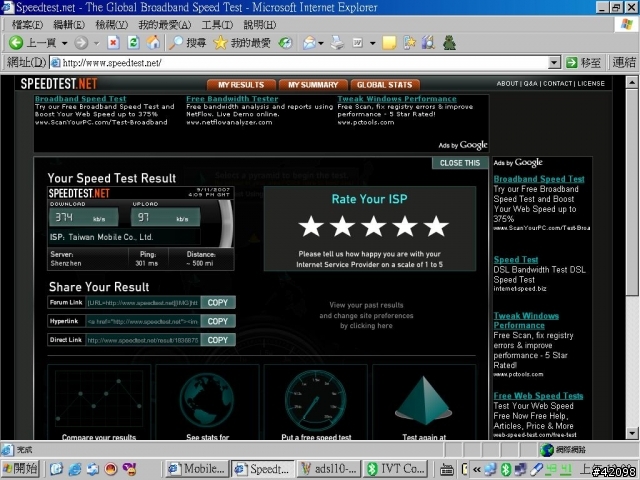The image size is (640, 480).
Task: Open the 說明(H) menu
Action: [x=260, y=25]
